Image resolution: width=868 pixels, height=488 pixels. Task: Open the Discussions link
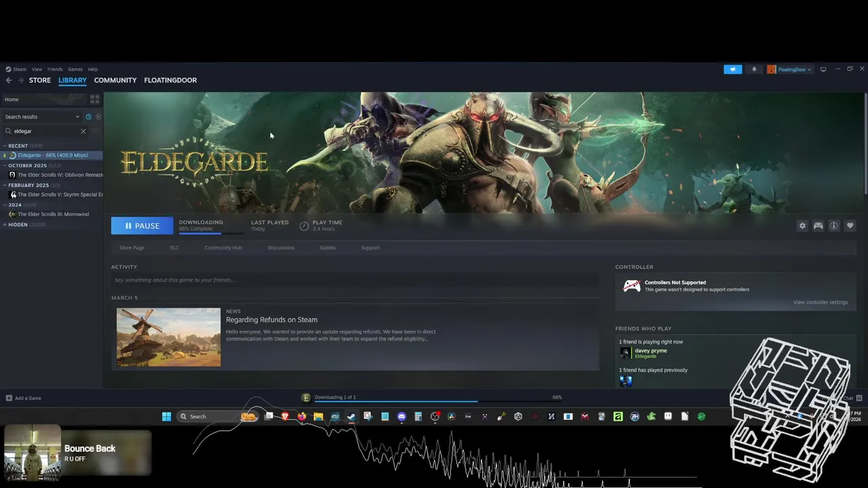coord(281,247)
